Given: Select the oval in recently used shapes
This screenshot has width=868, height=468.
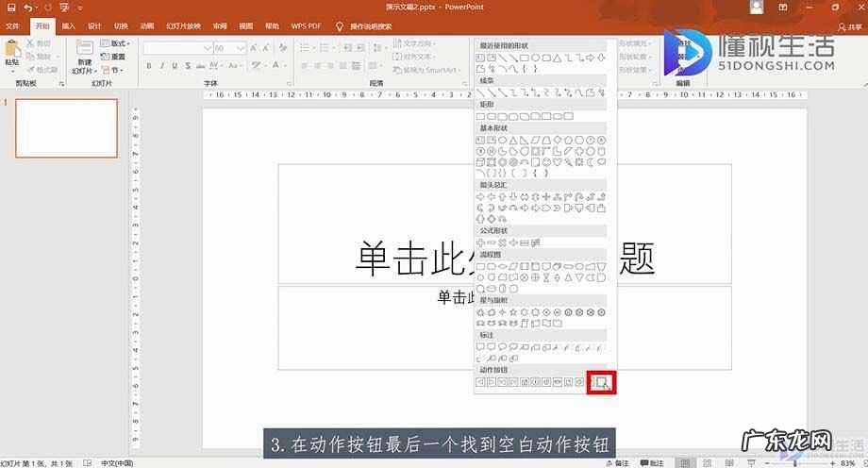Looking at the screenshot, I should [535, 58].
